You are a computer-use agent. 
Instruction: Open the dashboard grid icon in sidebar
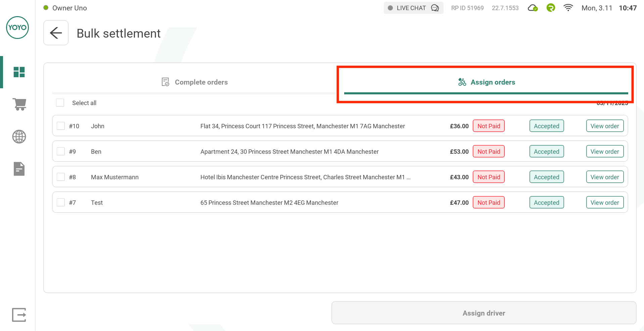(x=19, y=72)
